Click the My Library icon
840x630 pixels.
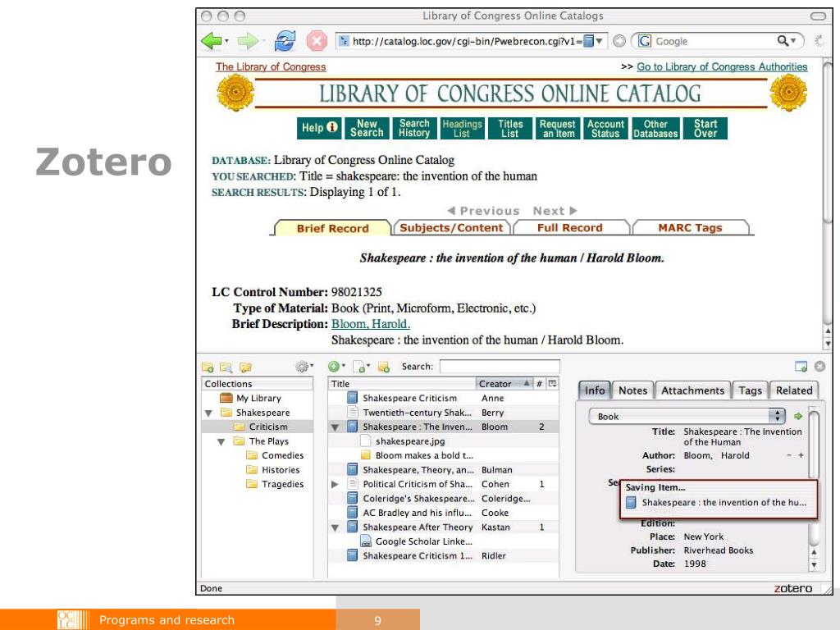pos(226,398)
